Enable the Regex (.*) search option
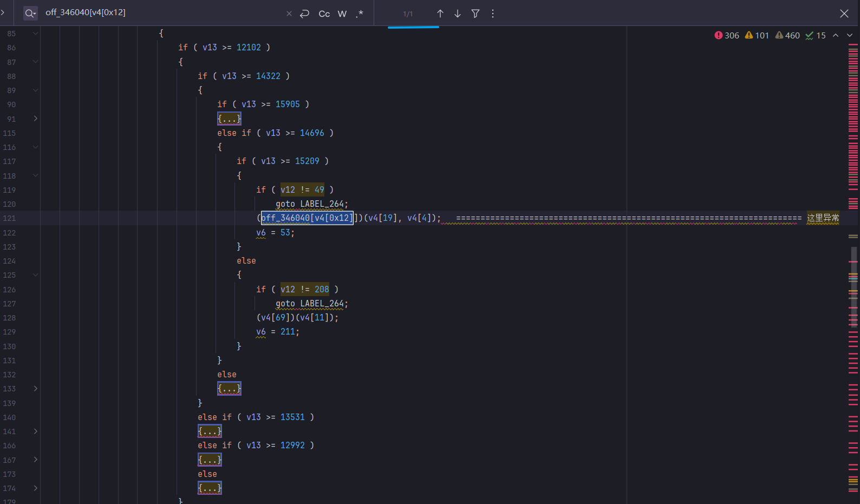 pos(360,14)
